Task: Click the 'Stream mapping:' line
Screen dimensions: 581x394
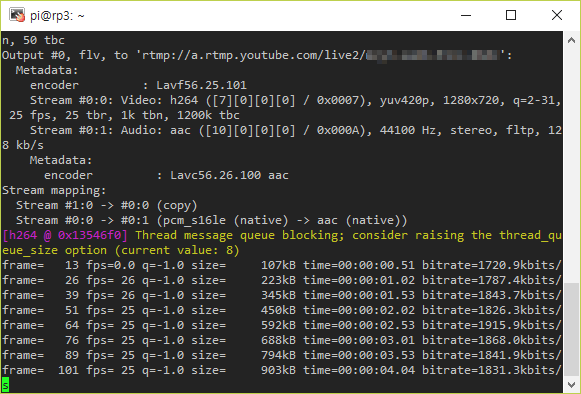Action: coord(54,190)
